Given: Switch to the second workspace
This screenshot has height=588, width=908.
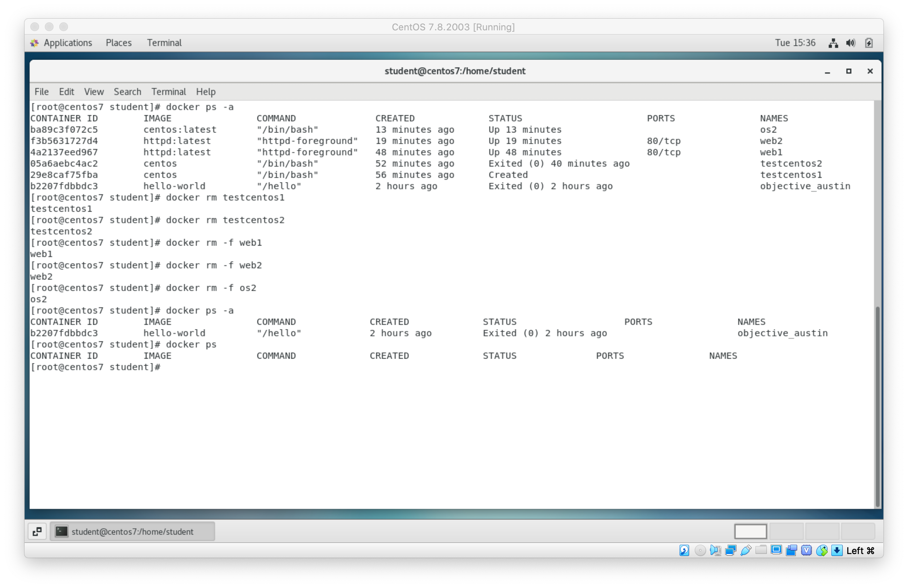Looking at the screenshot, I should pos(786,531).
